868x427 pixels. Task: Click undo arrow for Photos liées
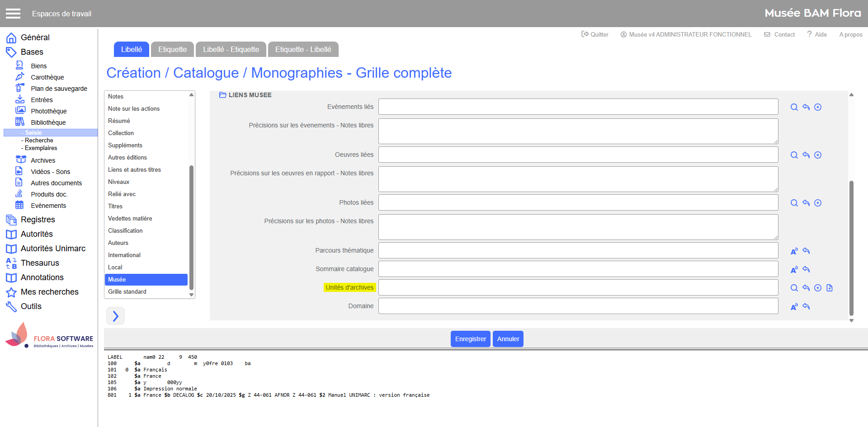click(806, 203)
